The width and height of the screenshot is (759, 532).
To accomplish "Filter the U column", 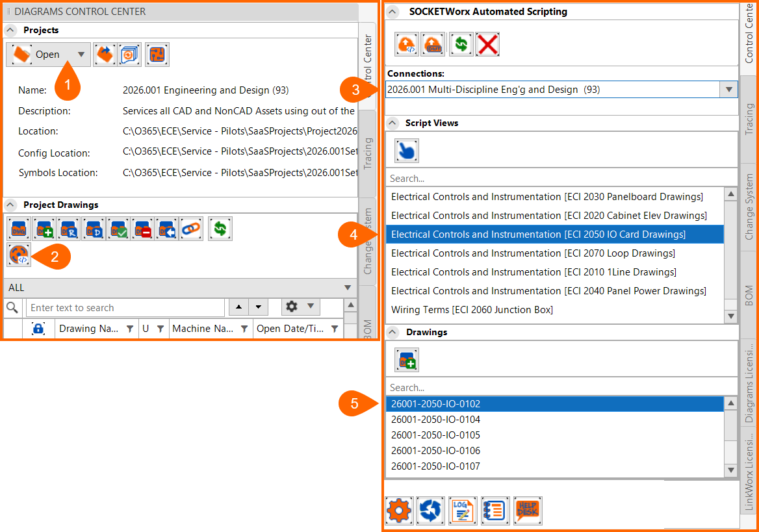I will tap(161, 329).
